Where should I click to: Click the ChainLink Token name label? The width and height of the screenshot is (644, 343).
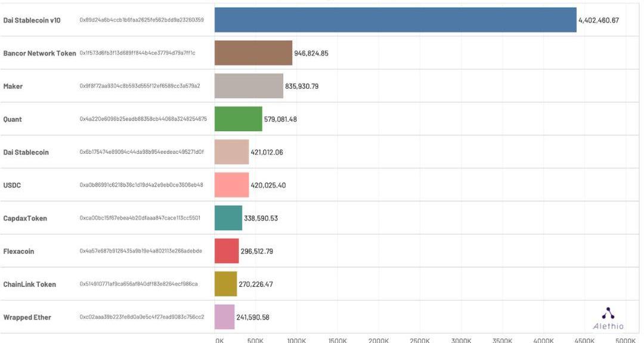(x=29, y=285)
